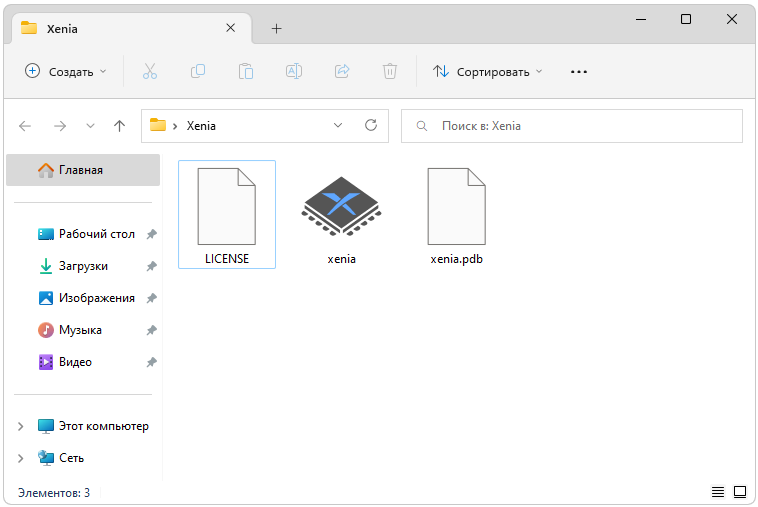The image size is (758, 507).
Task: Open the Создать dropdown menu
Action: (x=66, y=72)
